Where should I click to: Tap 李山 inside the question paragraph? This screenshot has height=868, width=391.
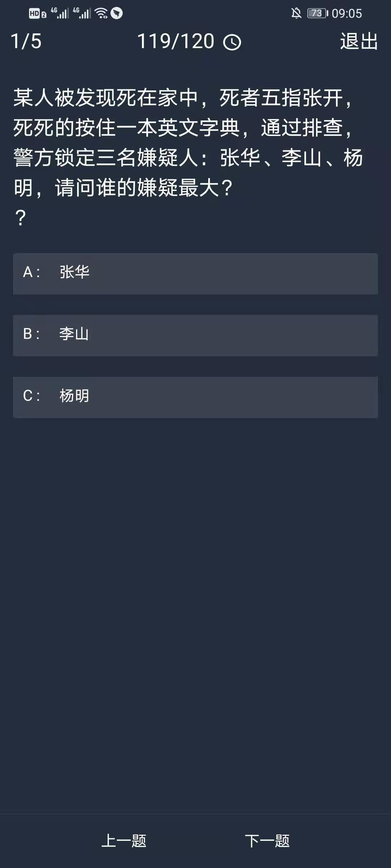(x=302, y=158)
